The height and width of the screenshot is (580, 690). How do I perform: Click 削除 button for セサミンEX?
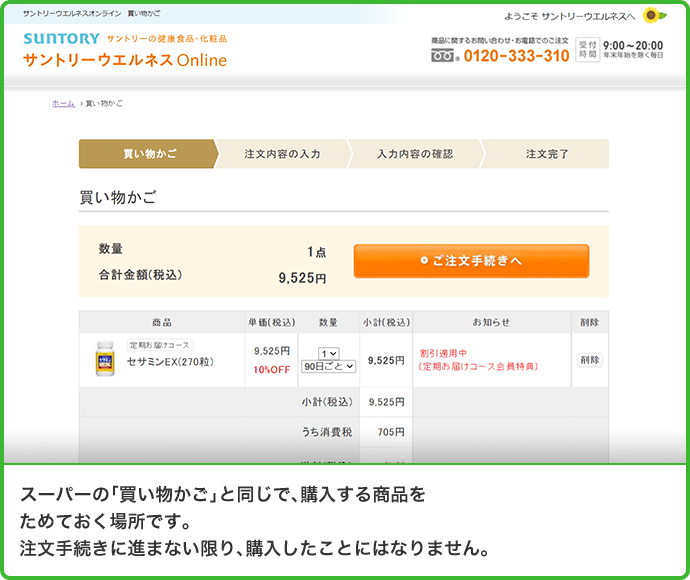pos(590,360)
